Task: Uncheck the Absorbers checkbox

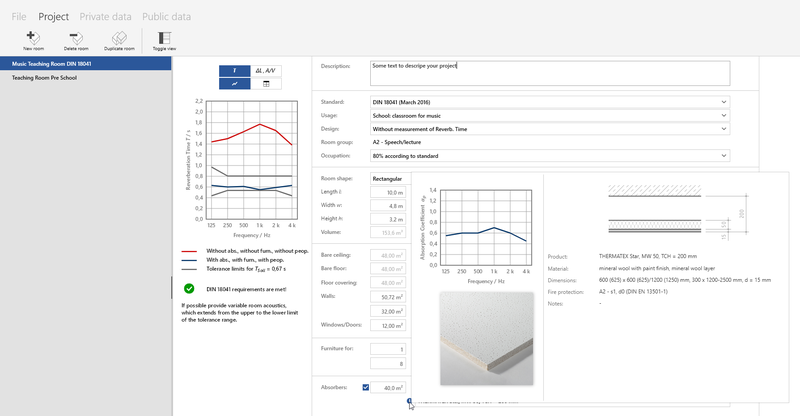Action: click(x=366, y=387)
